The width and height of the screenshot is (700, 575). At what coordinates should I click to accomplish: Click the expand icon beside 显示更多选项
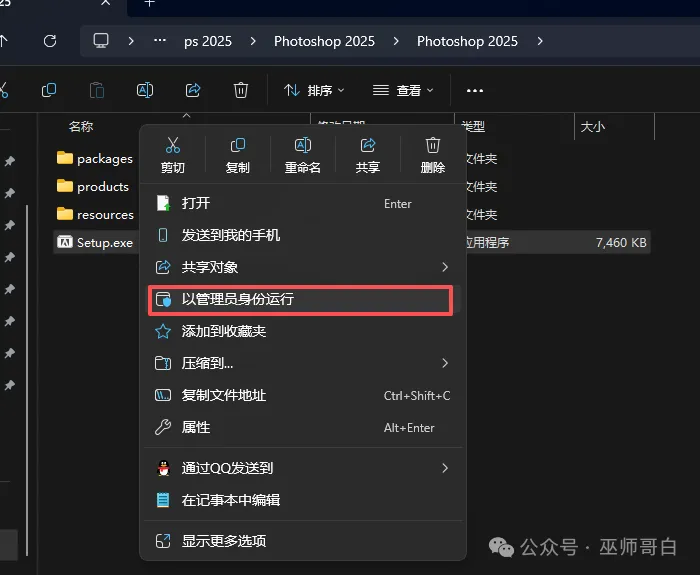[x=162, y=541]
